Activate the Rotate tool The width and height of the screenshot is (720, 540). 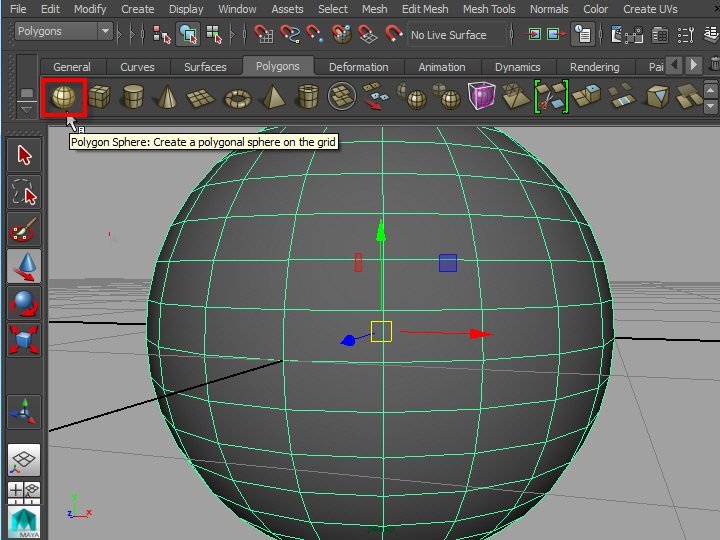click(24, 303)
